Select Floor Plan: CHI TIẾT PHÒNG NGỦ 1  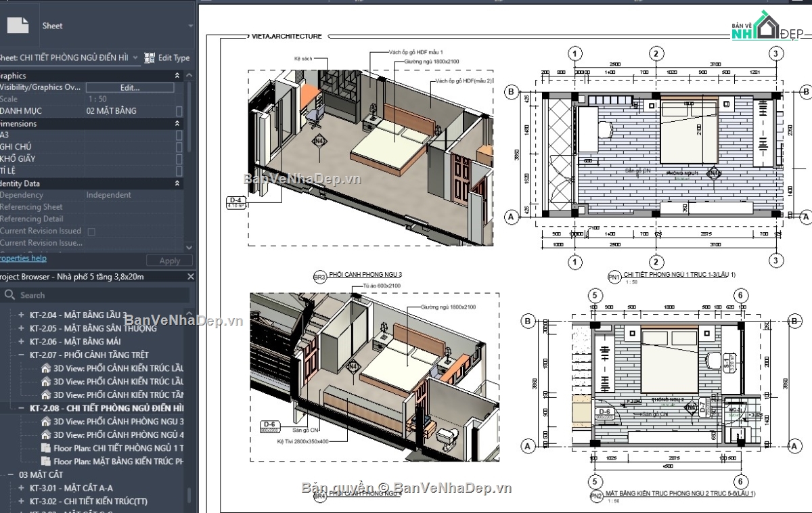coord(118,448)
